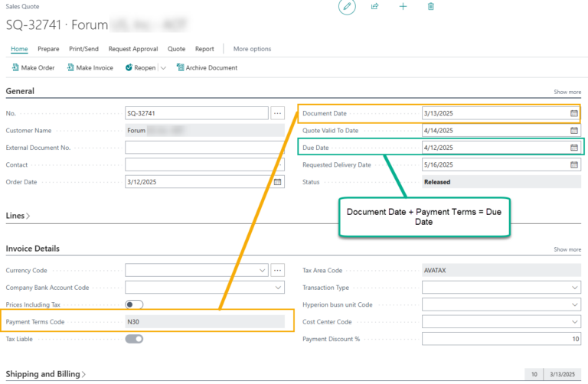The width and height of the screenshot is (588, 384).
Task: Expand the Reopen split-button arrow
Action: 163,68
